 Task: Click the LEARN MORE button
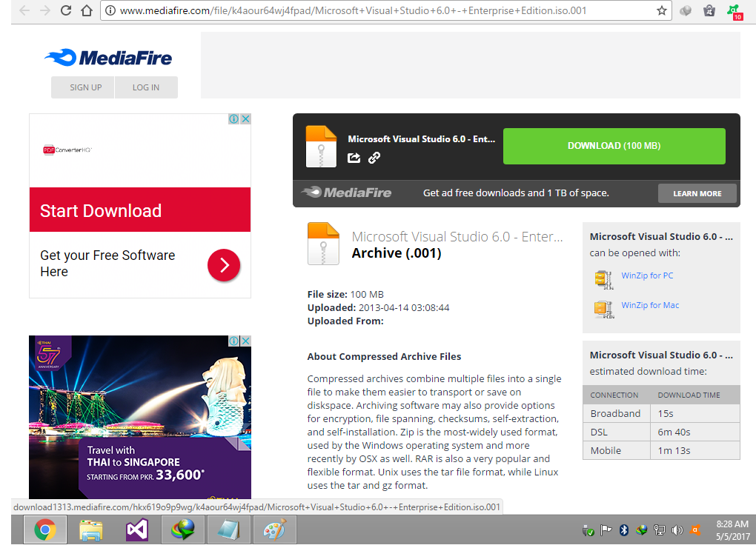pos(697,193)
